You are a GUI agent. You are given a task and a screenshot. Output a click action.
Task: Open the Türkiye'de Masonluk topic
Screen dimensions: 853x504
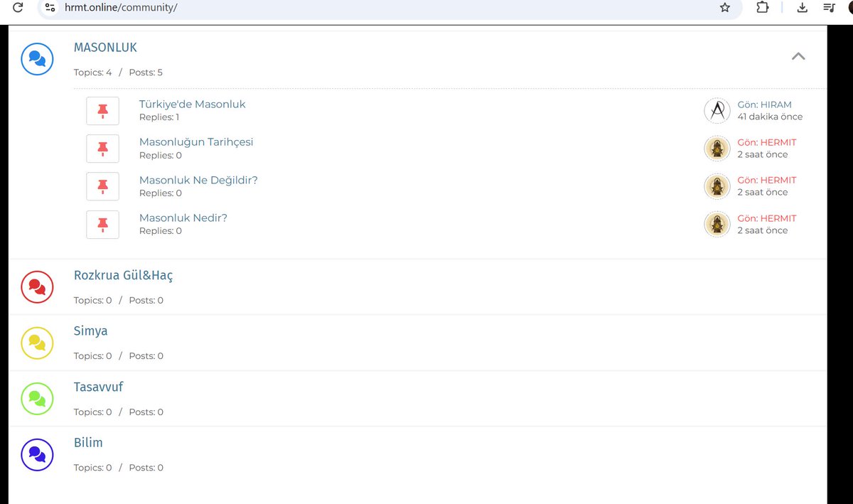[193, 104]
